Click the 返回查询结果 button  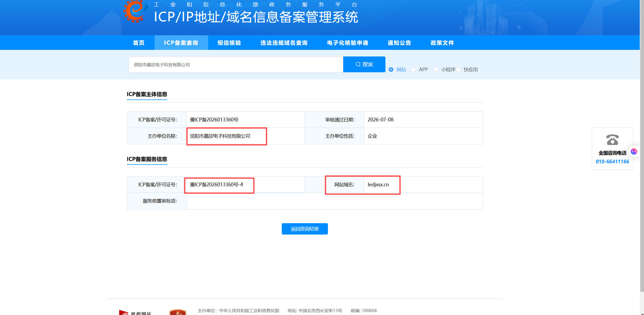tap(305, 229)
